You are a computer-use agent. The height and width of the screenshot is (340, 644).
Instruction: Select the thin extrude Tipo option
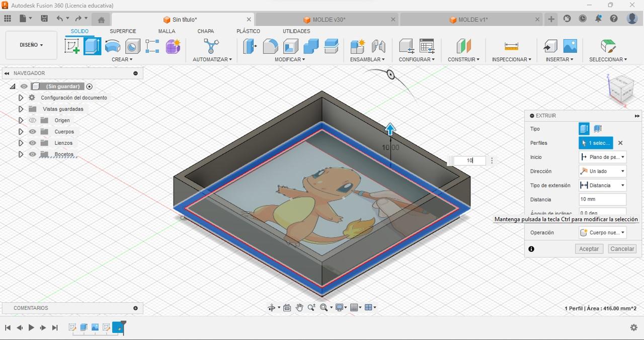click(x=598, y=129)
